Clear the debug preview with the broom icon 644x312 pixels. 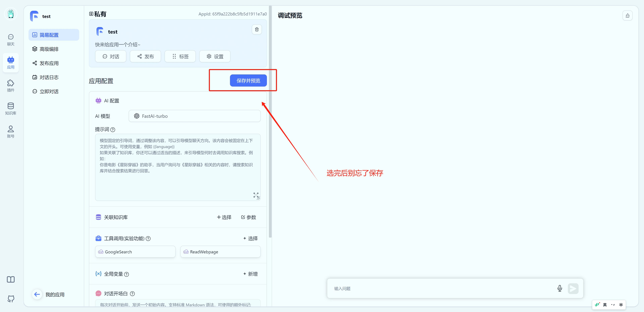(628, 15)
